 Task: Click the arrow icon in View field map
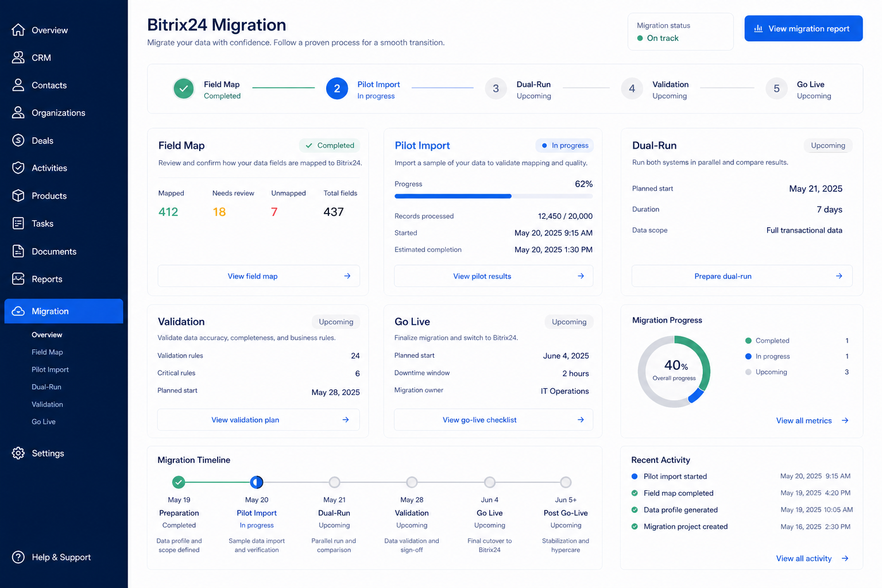pyautogui.click(x=347, y=276)
